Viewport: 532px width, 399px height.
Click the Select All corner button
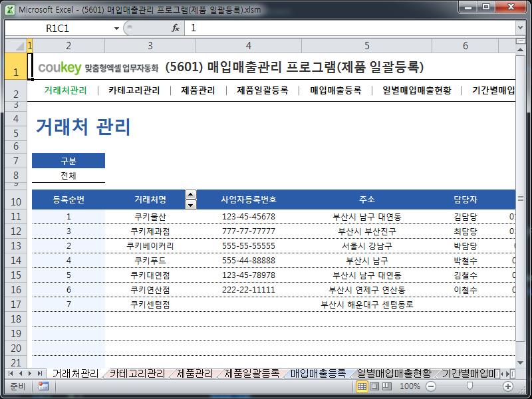[x=15, y=46]
